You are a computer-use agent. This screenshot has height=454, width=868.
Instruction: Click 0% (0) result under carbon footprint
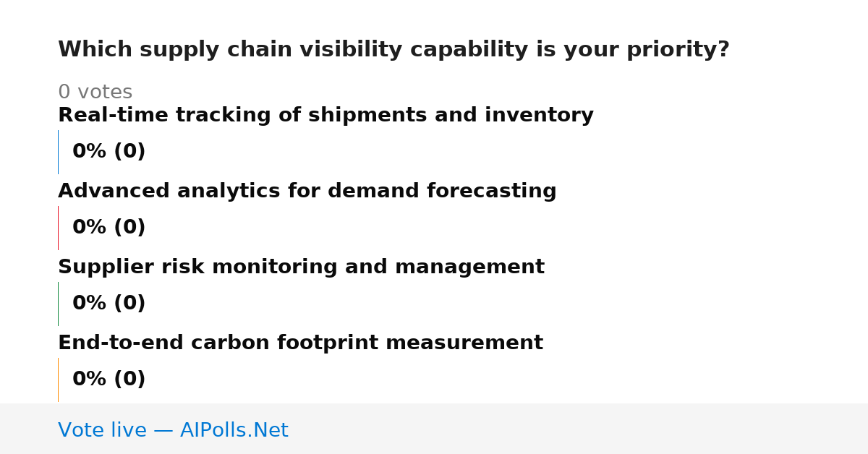tap(109, 380)
